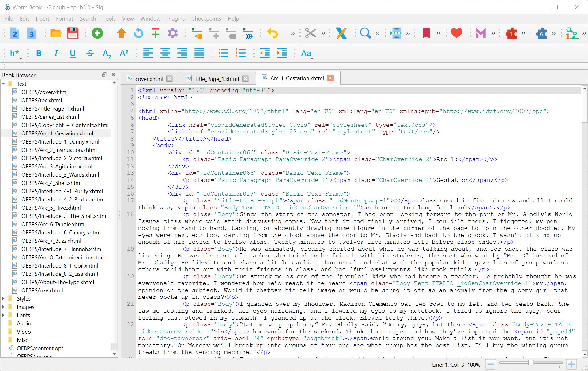The height and width of the screenshot is (371, 588).
Task: Click the red heart donate icon
Action: (456, 33)
